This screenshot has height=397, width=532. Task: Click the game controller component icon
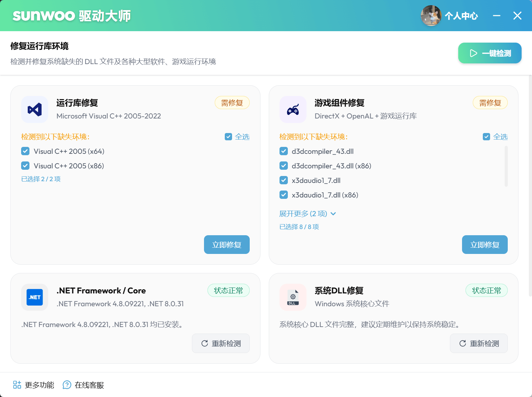tap(293, 109)
